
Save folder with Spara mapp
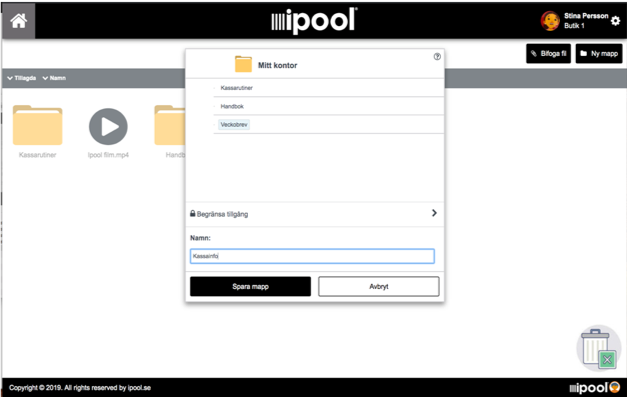pyautogui.click(x=250, y=287)
